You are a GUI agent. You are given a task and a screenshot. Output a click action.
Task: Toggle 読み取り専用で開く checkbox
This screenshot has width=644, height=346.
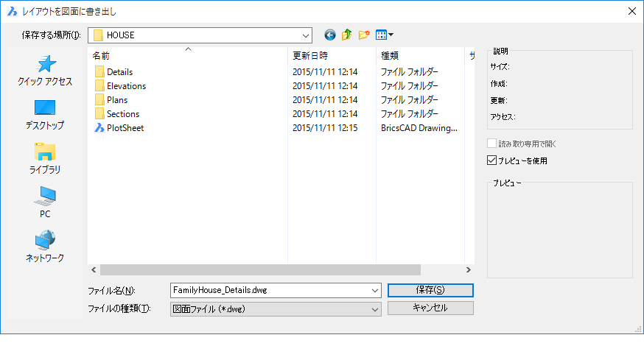(x=491, y=144)
